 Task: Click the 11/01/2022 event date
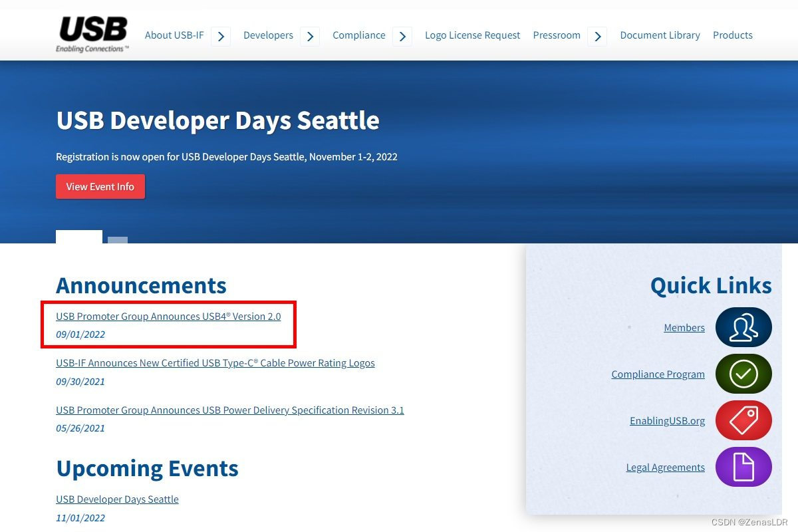point(80,517)
